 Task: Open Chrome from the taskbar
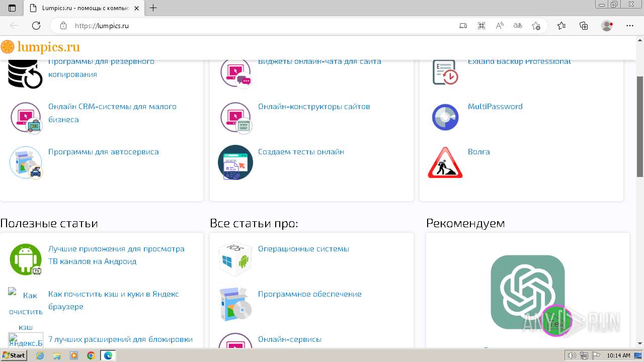coord(91,355)
